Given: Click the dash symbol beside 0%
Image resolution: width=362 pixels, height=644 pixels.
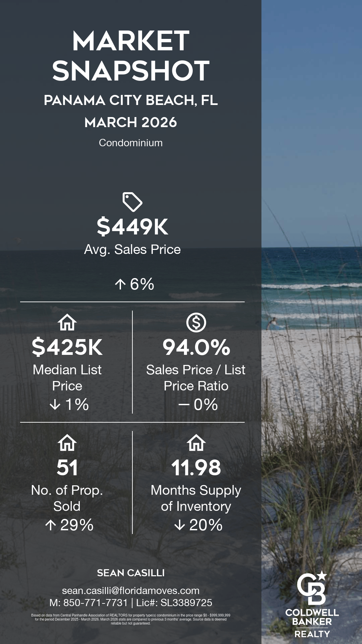Looking at the screenshot, I should click(x=184, y=405).
